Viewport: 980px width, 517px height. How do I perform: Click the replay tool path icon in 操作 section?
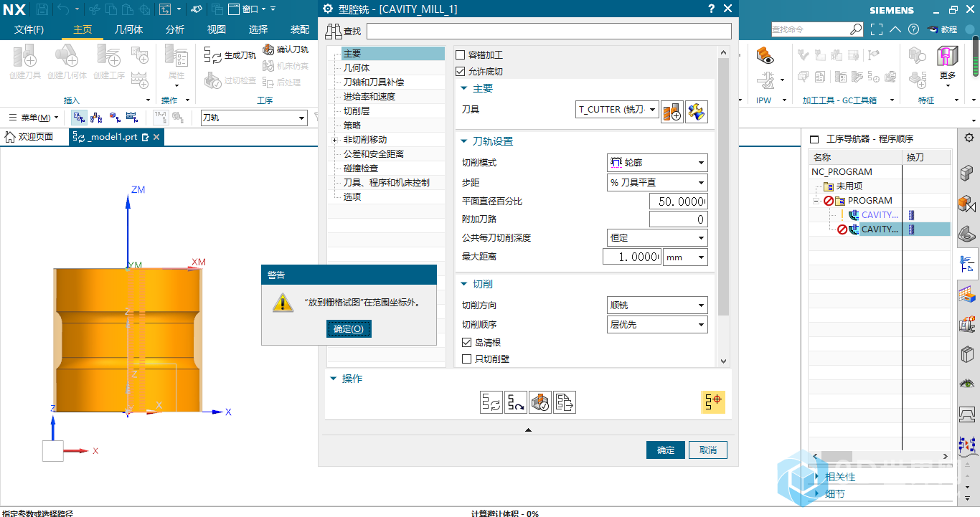pos(516,402)
